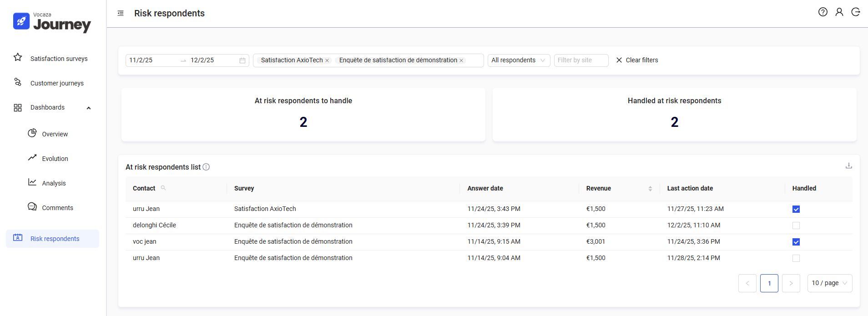Search contacts using the magnifier icon

(x=163, y=188)
